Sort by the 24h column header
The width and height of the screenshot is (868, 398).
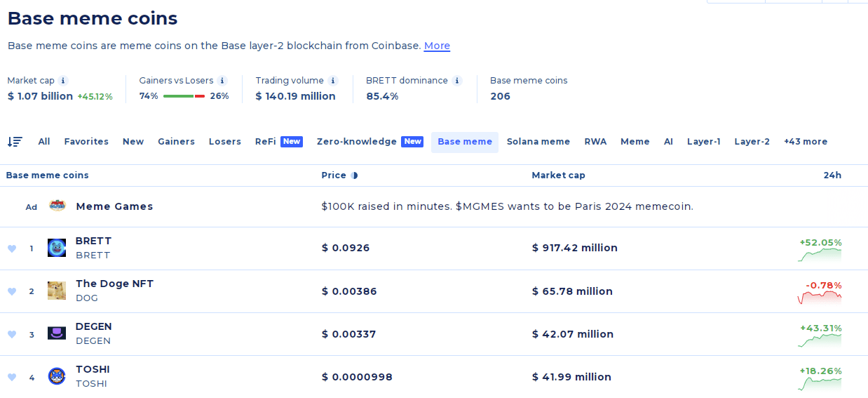[x=832, y=175]
